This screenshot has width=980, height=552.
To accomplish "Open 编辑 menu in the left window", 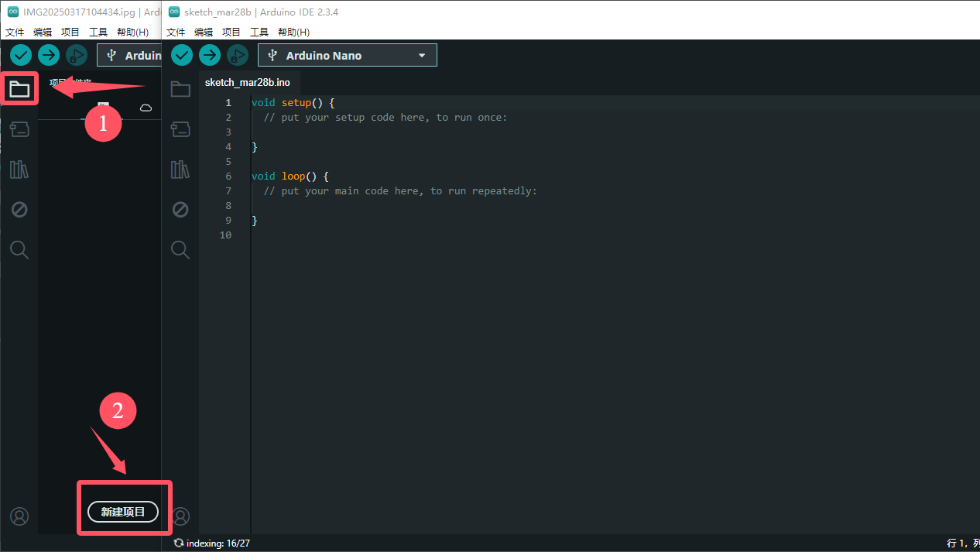I will pos(43,33).
